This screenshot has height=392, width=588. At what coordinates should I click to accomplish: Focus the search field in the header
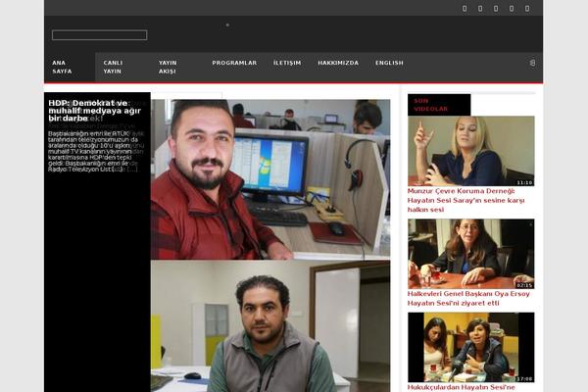tap(99, 35)
